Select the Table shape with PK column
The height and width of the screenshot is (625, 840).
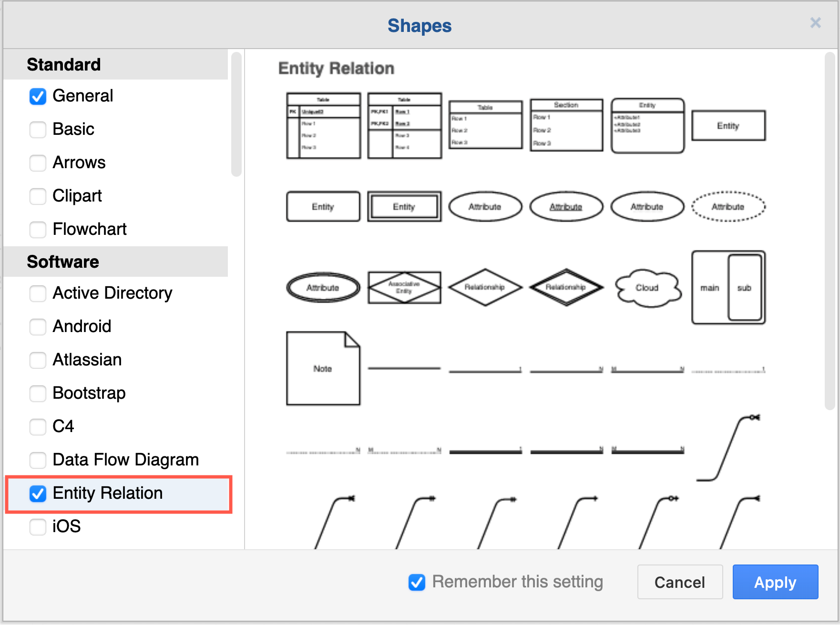(323, 125)
